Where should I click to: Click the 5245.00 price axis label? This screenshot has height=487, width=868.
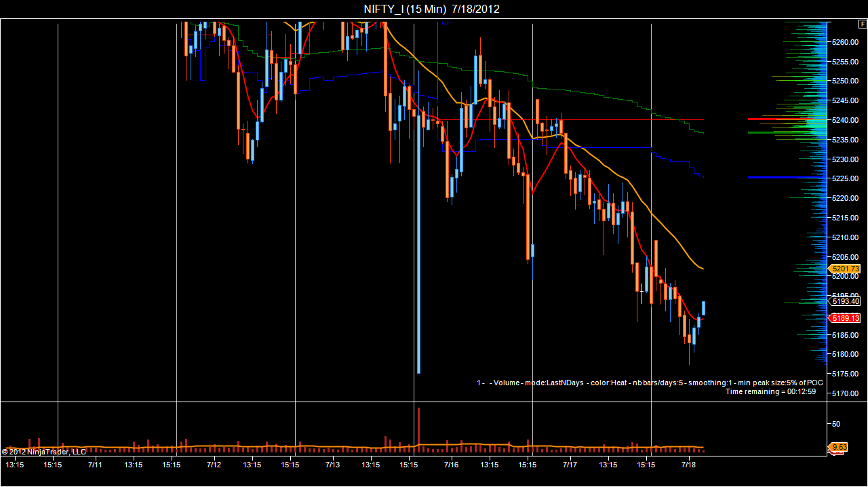coord(845,101)
